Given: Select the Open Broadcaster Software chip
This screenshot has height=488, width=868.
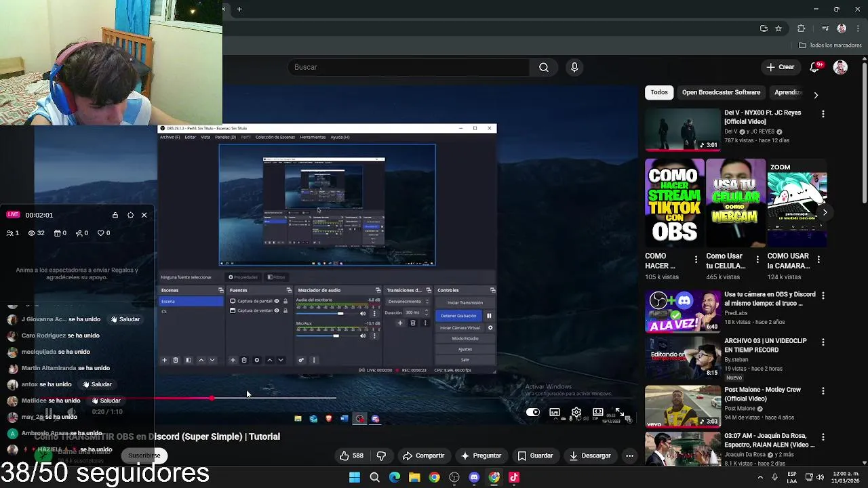Looking at the screenshot, I should (x=721, y=92).
